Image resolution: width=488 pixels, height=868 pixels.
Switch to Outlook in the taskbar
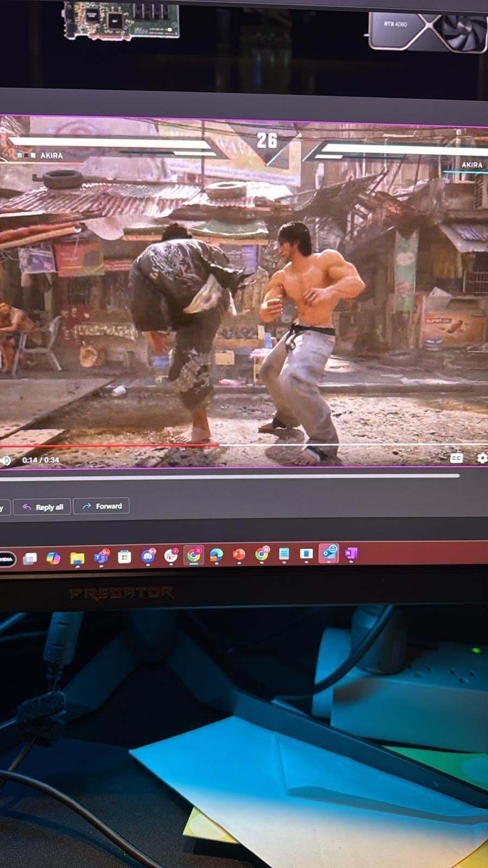click(x=329, y=553)
